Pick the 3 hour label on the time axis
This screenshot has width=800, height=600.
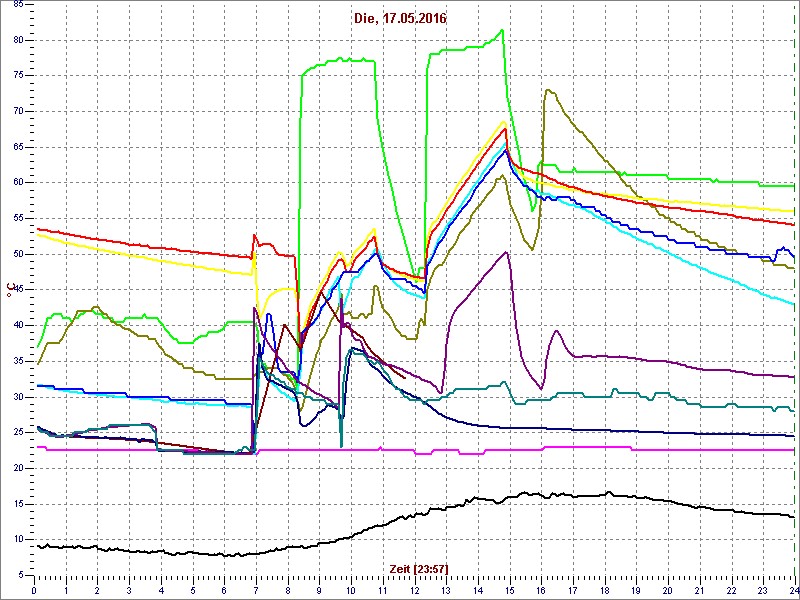129,590
